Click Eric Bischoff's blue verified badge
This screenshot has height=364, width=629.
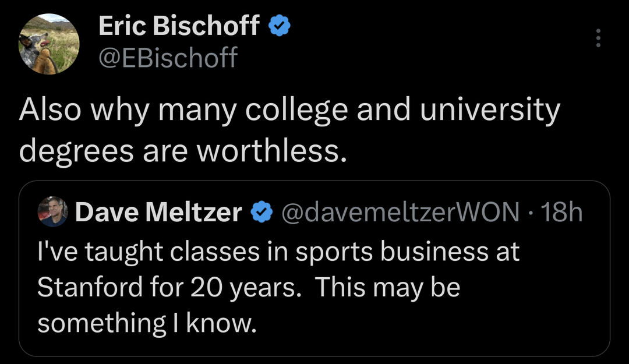[x=279, y=26]
